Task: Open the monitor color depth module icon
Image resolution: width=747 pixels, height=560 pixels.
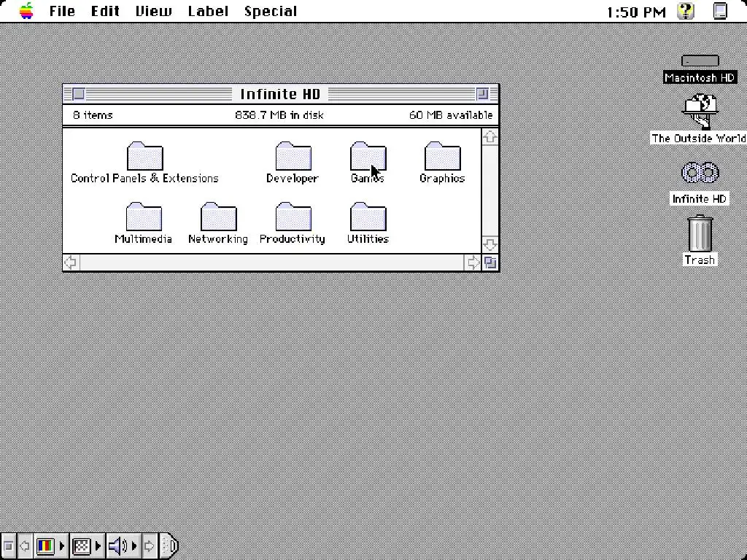Action: pos(45,545)
